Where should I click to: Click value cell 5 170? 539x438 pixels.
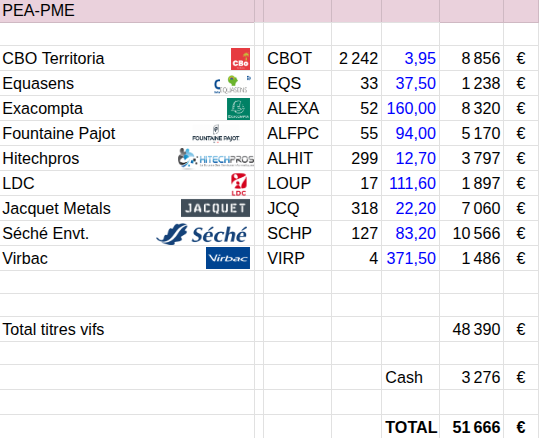472,133
